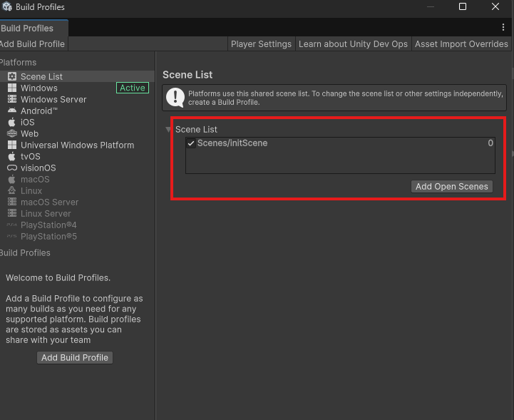
Task: Select the Android platform
Action: click(78, 111)
